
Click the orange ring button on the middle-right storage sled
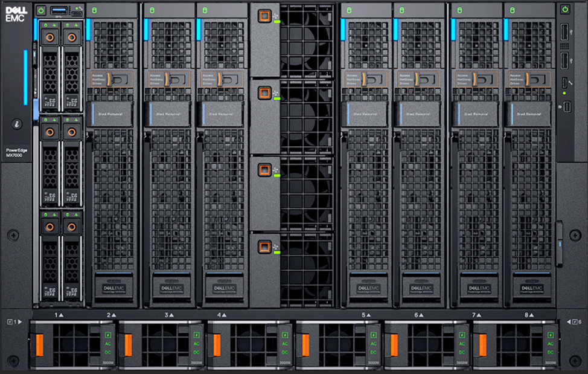[72, 132]
